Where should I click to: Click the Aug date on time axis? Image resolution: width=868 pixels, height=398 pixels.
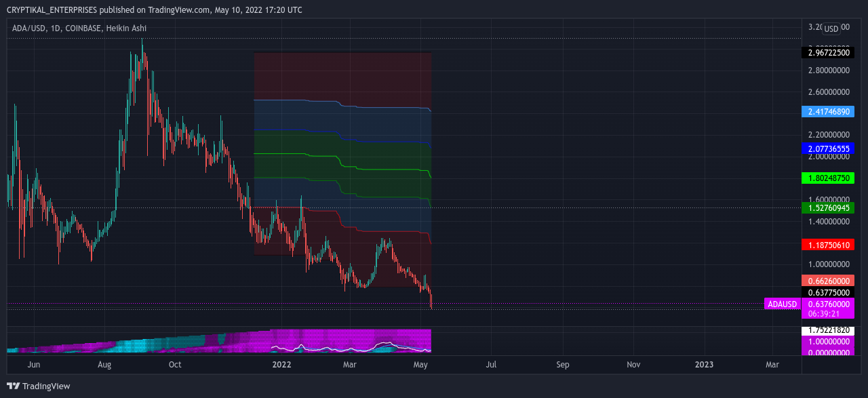(104, 364)
